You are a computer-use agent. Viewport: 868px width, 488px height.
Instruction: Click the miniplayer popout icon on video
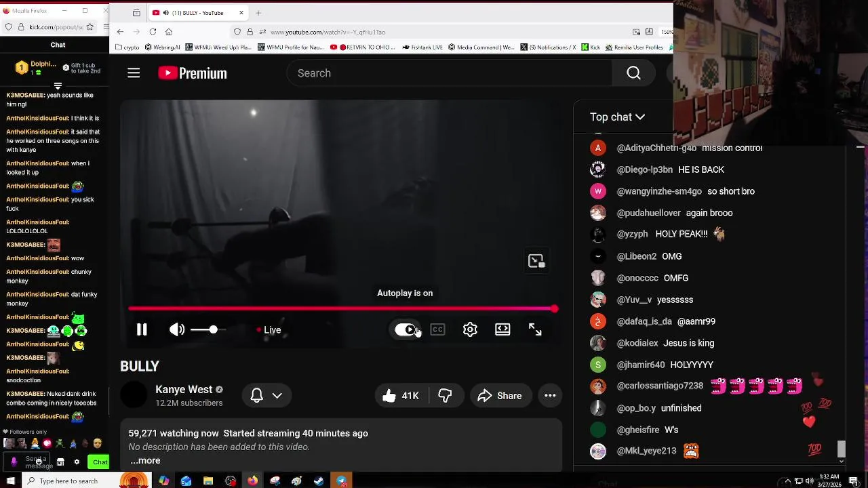tap(536, 262)
